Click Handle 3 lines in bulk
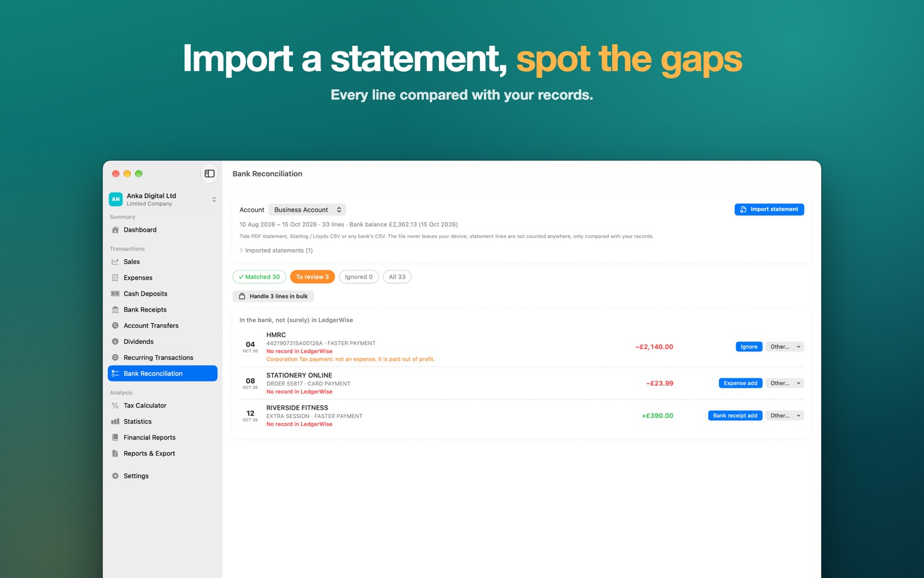This screenshot has width=924, height=578. [x=273, y=297]
